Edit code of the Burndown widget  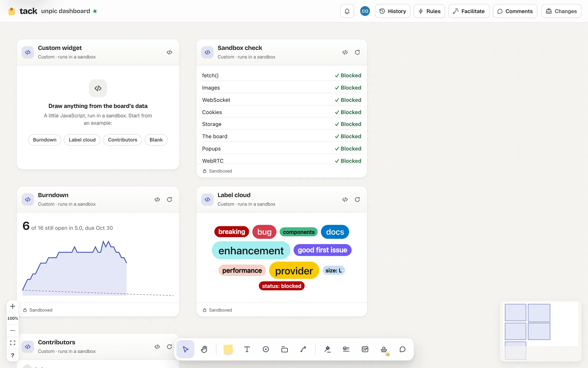coord(157,199)
